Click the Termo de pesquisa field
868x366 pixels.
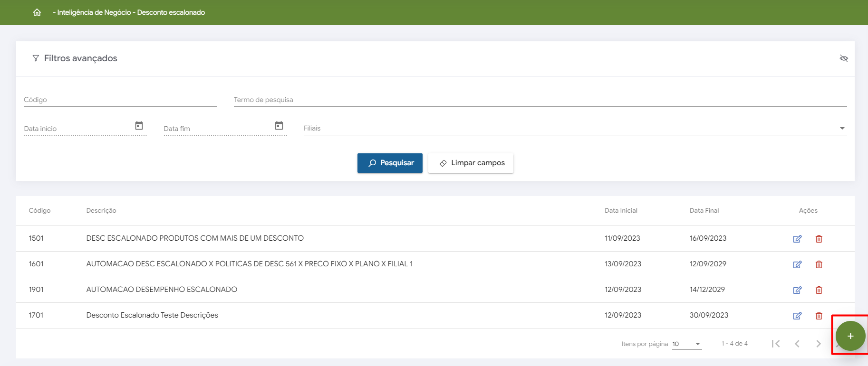540,100
